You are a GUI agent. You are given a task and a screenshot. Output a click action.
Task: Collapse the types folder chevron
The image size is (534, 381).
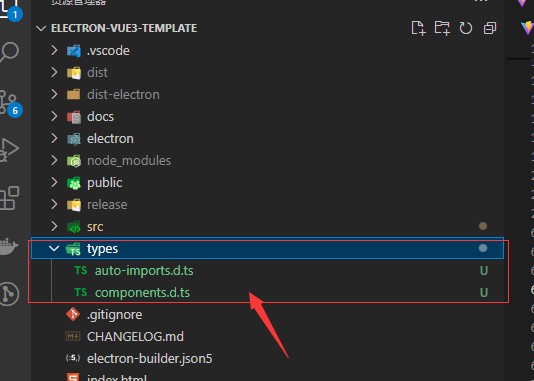[x=54, y=248]
